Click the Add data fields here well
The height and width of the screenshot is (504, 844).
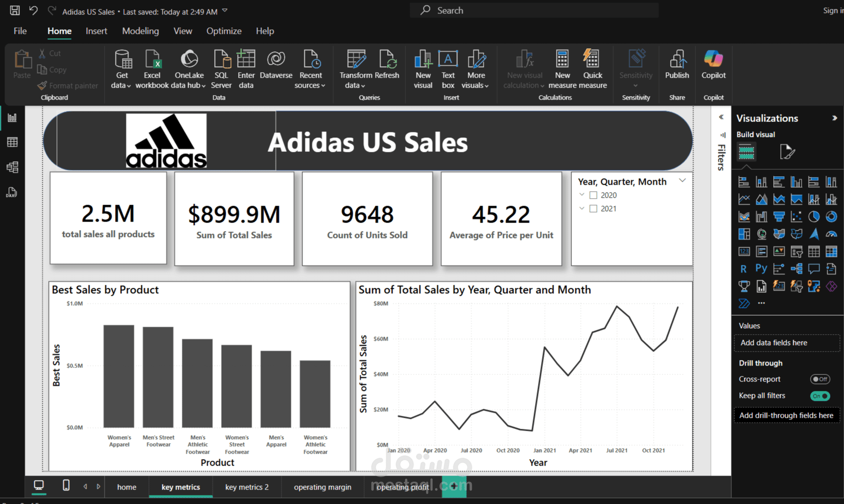click(x=787, y=343)
